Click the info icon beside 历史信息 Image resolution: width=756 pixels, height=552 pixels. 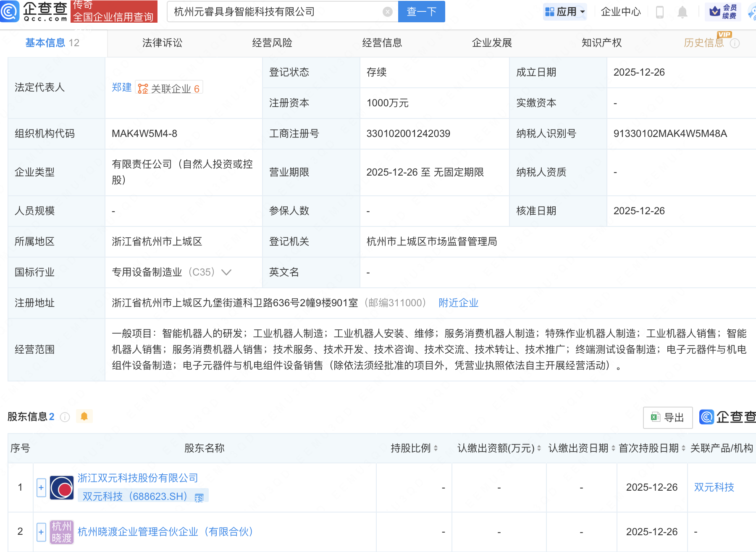pos(735,43)
